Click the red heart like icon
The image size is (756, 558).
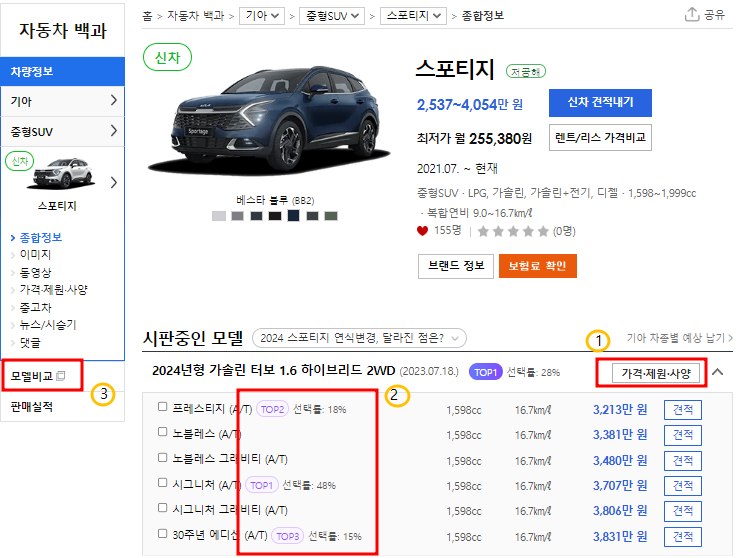422,231
